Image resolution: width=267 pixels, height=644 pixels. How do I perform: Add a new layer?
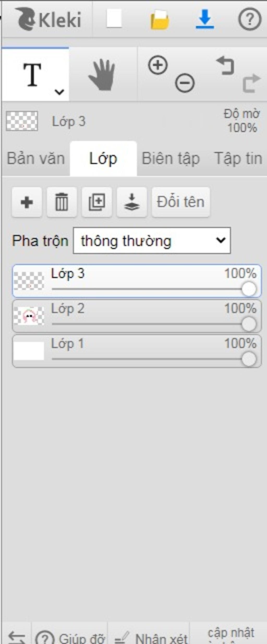point(27,202)
